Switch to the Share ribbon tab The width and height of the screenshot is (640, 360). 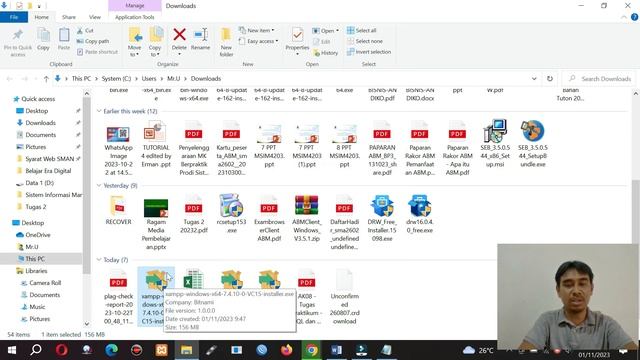coord(69,17)
